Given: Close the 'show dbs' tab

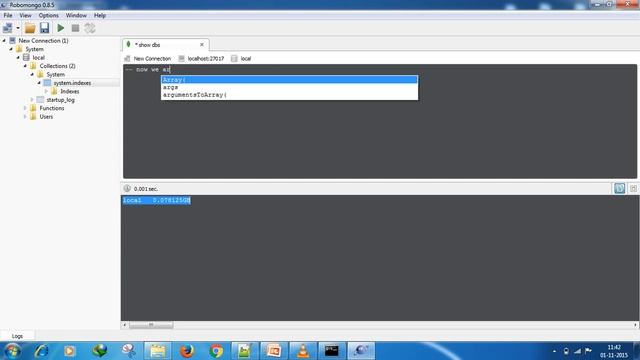Looking at the screenshot, I should [202, 44].
